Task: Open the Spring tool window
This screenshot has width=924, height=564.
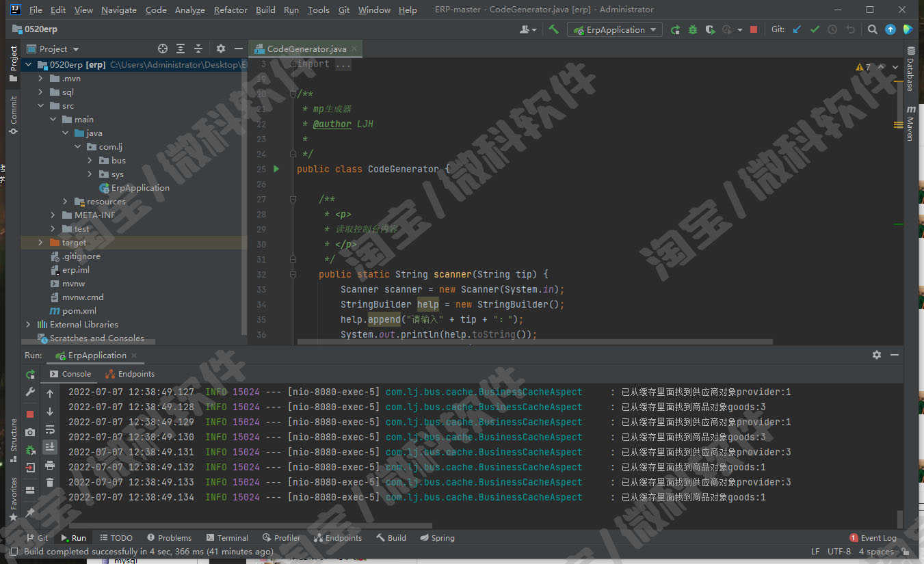Action: [x=437, y=538]
